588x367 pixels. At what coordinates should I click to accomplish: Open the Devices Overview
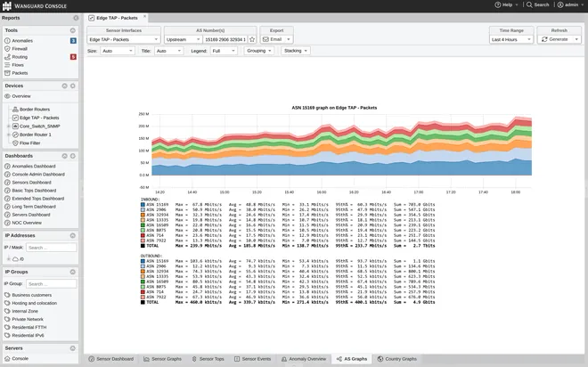21,96
